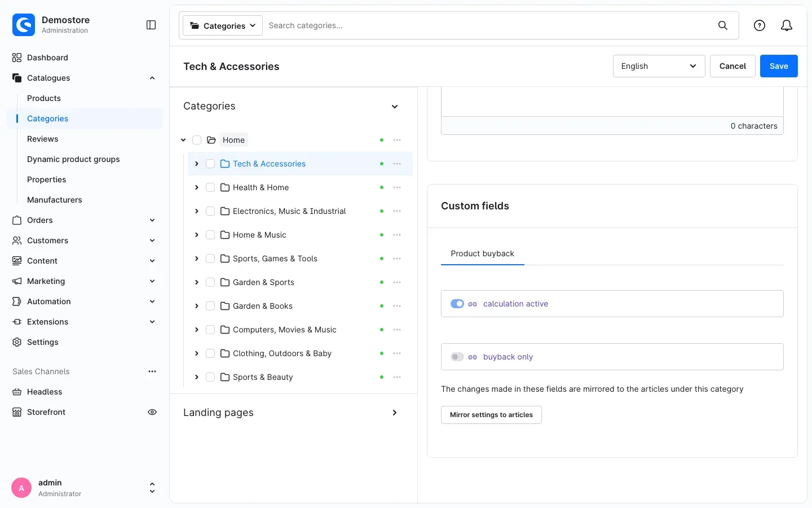Open Manufacturers in the sidebar

pos(55,200)
